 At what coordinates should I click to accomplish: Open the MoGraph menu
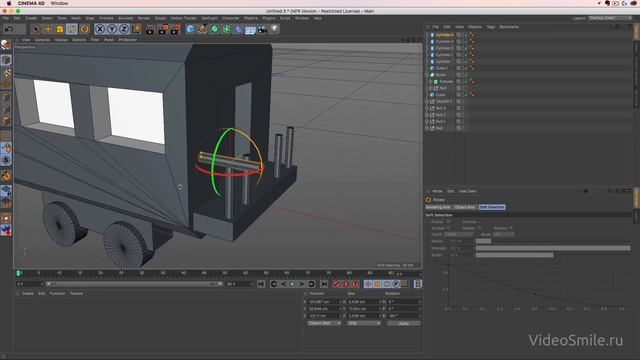tap(209, 18)
